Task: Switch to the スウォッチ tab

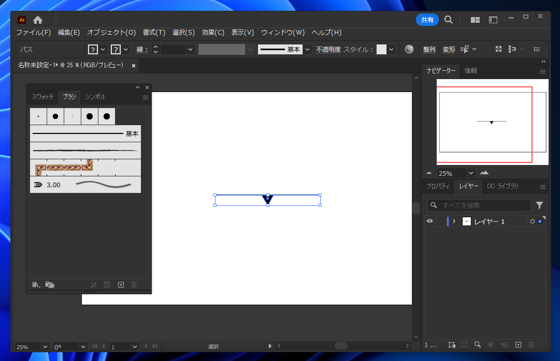Action: tap(42, 97)
